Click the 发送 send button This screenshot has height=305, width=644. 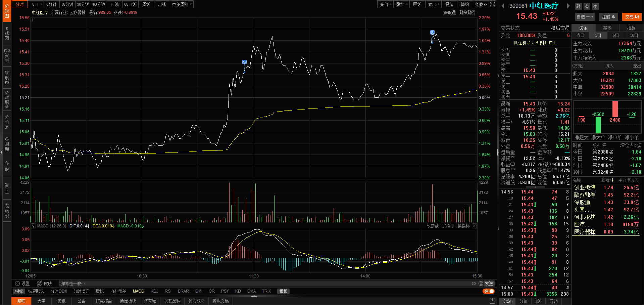pos(489,284)
